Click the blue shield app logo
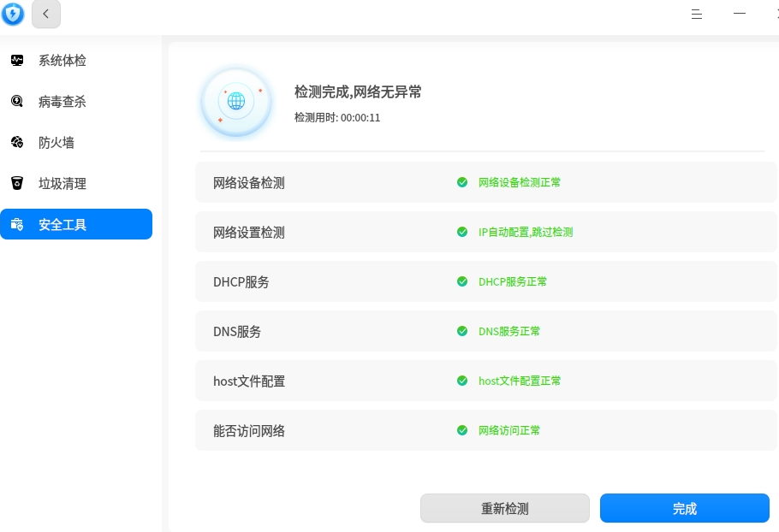Image resolution: width=779 pixels, height=532 pixels. (13, 14)
